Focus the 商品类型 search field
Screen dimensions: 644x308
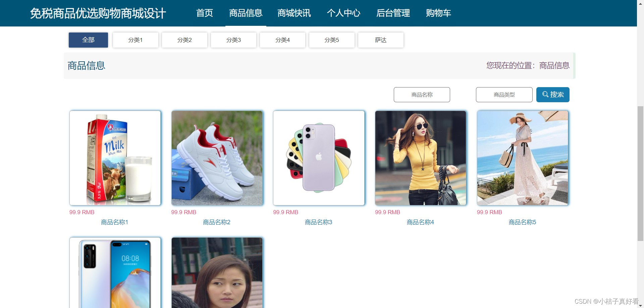(504, 95)
